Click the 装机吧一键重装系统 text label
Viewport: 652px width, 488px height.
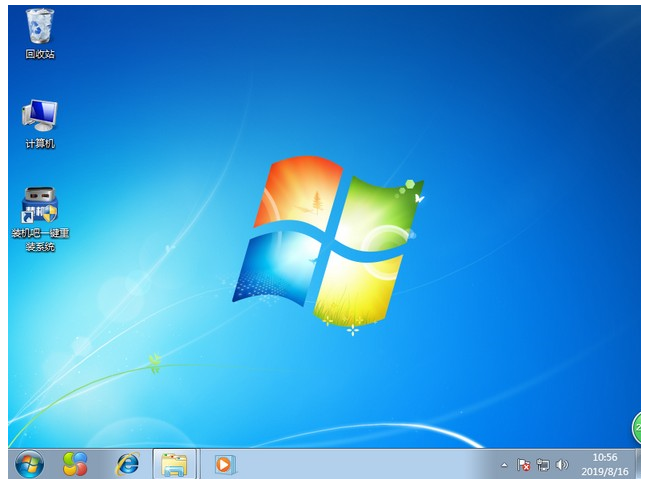(x=40, y=240)
